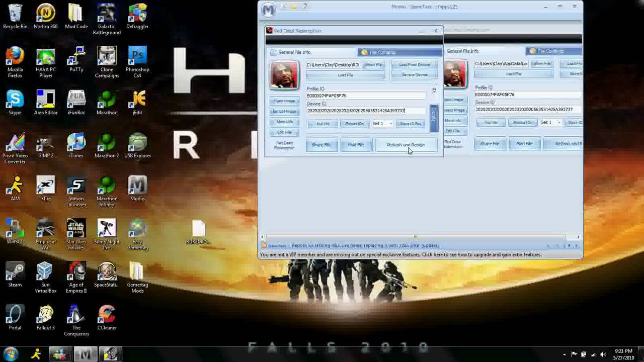Open iTunes desktop icon

click(76, 146)
